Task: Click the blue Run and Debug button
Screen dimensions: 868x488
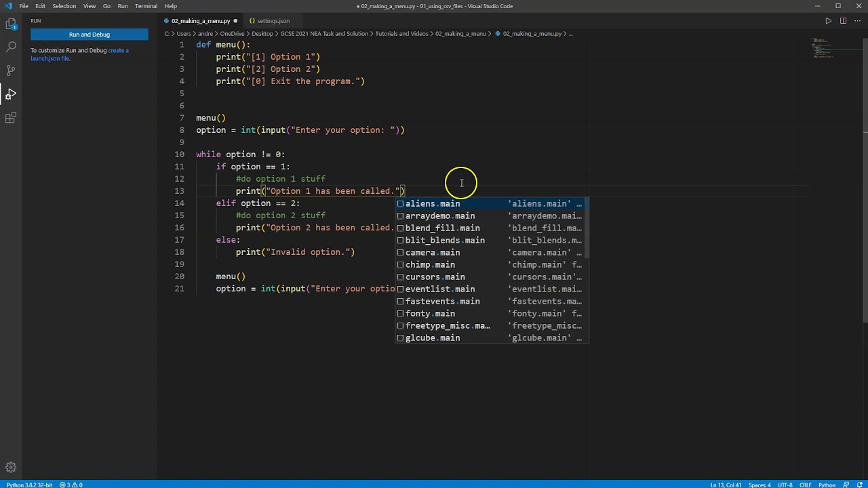Action: pyautogui.click(x=89, y=35)
